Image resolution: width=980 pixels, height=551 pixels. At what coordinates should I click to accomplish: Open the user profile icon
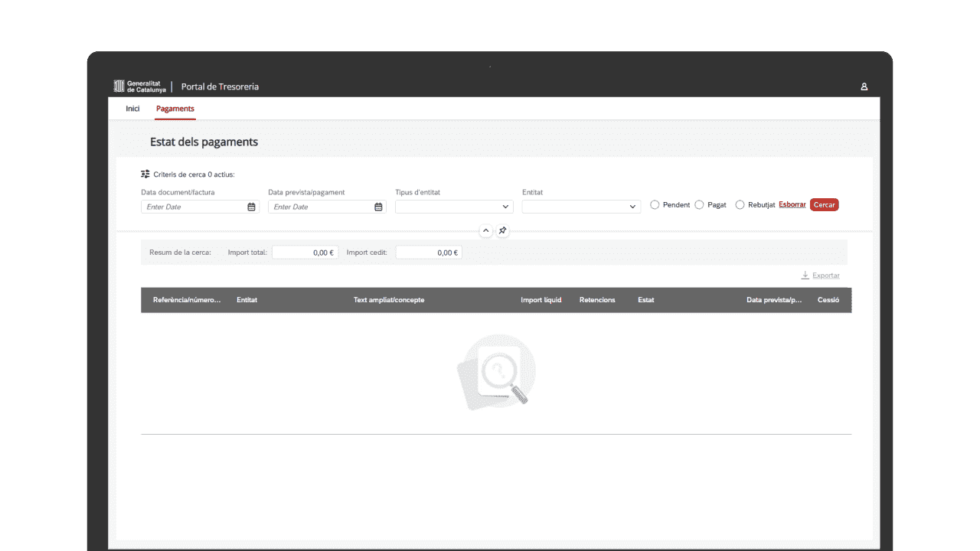(x=864, y=86)
